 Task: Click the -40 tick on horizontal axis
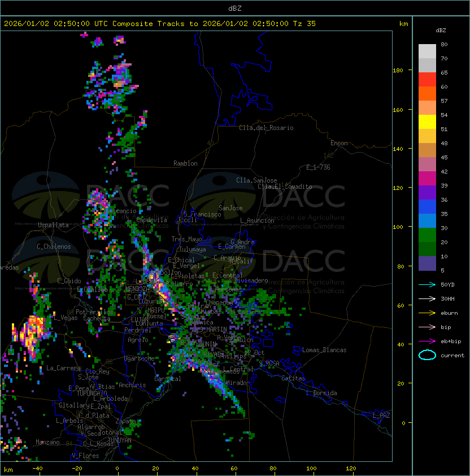pos(37,469)
